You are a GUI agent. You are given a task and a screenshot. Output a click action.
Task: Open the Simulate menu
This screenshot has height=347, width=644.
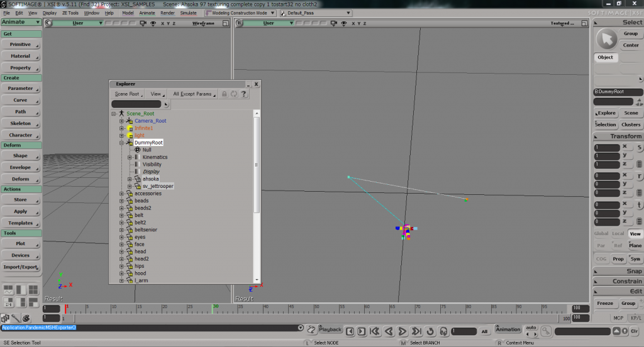(x=188, y=13)
